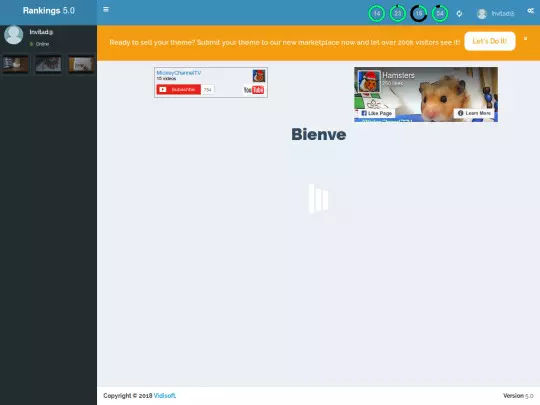This screenshot has height=405, width=540.
Task: Open the third sidebar thumbnail image
Action: coord(81,64)
